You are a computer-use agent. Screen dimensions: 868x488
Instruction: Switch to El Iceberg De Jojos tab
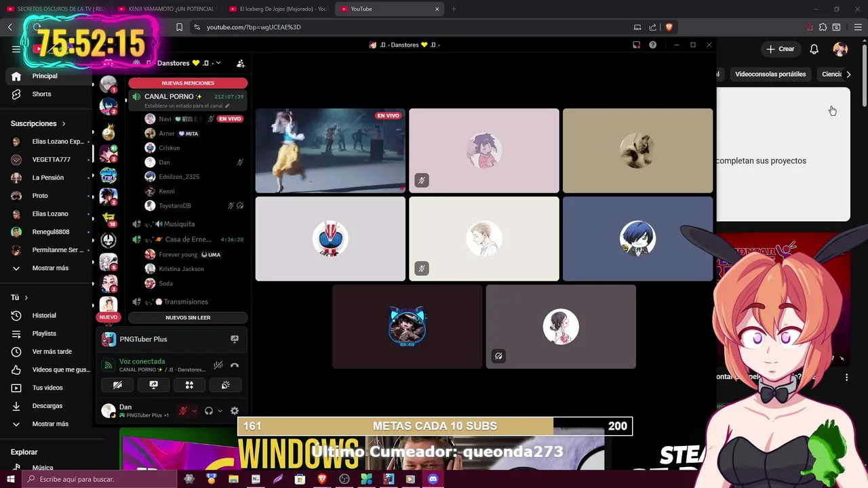(x=279, y=9)
